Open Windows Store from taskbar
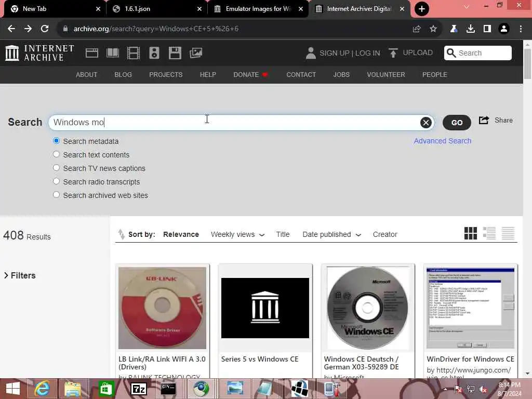 point(105,389)
